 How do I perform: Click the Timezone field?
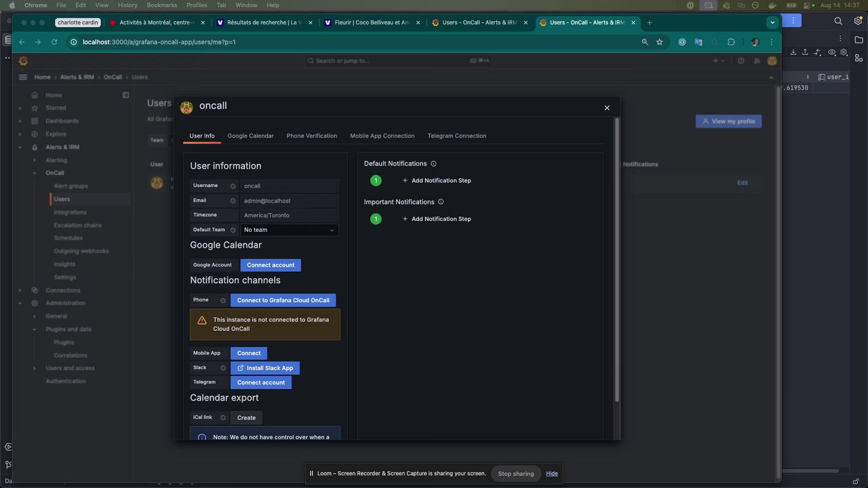[x=290, y=216]
